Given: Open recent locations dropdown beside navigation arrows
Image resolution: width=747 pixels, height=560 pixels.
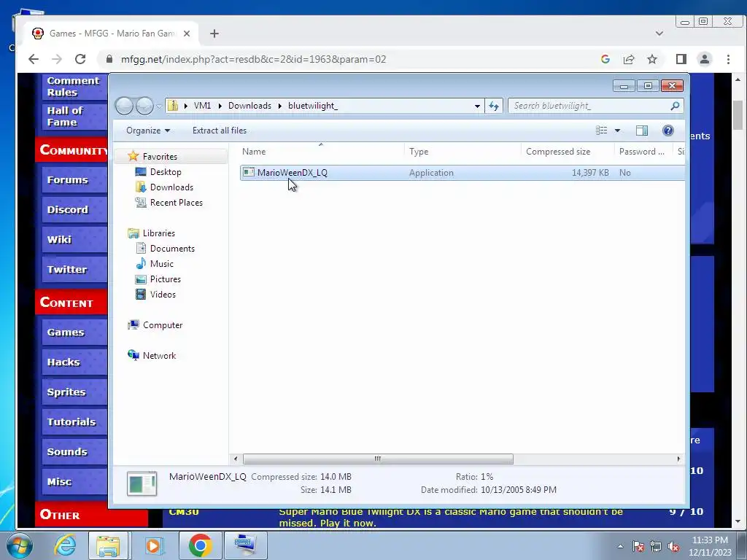Looking at the screenshot, I should click(x=158, y=106).
